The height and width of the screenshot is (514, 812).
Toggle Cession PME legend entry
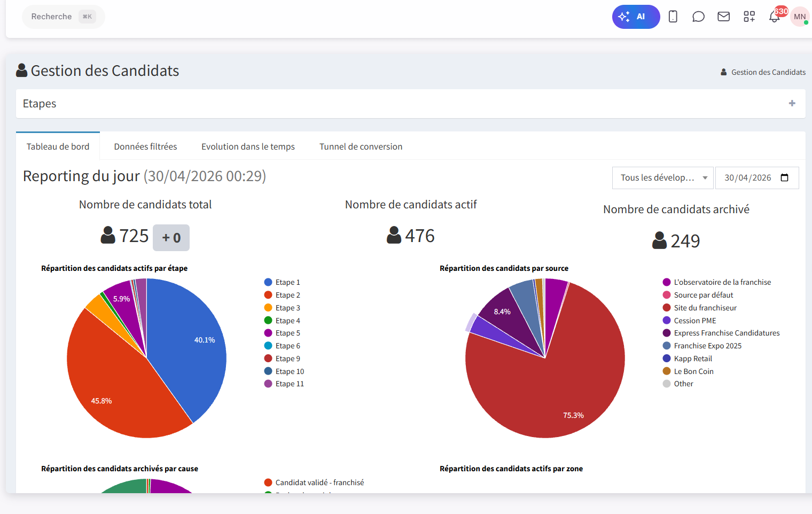click(x=689, y=321)
